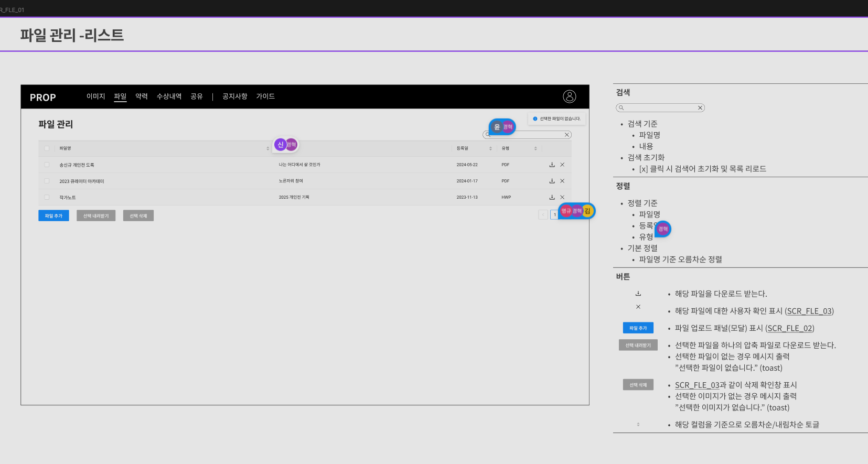This screenshot has height=464, width=868.
Task: Open the 이미지 menu in PROP header
Action: point(96,96)
